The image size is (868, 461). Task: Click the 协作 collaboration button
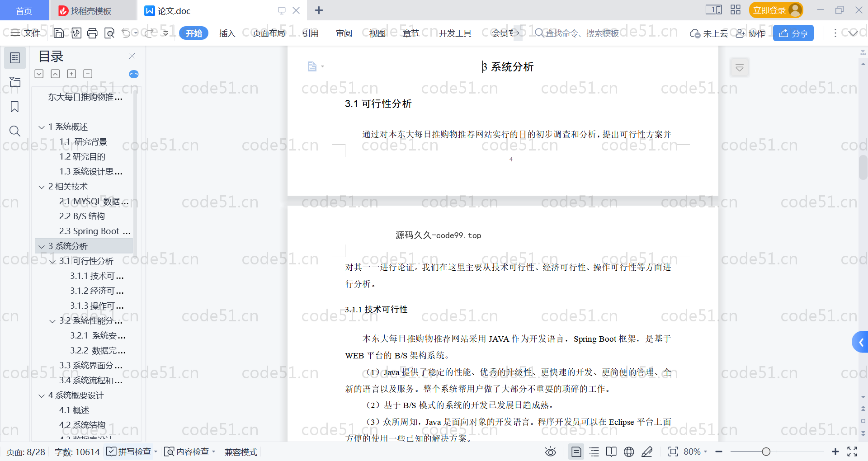click(750, 33)
